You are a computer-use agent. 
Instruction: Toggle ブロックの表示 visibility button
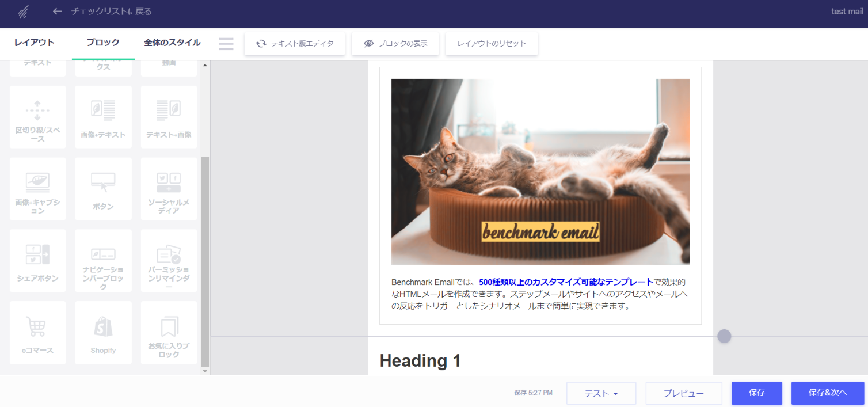pos(395,44)
